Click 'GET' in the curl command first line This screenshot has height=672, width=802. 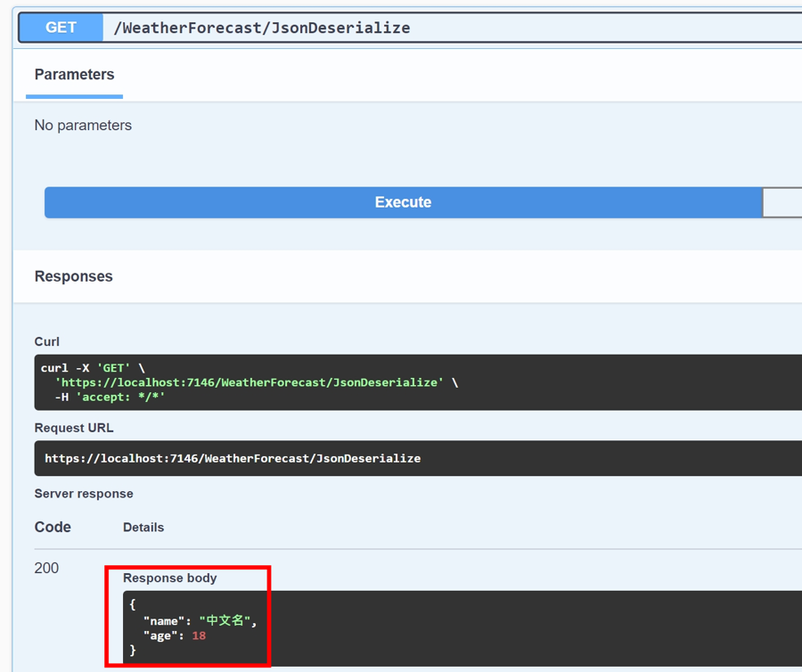coord(113,367)
